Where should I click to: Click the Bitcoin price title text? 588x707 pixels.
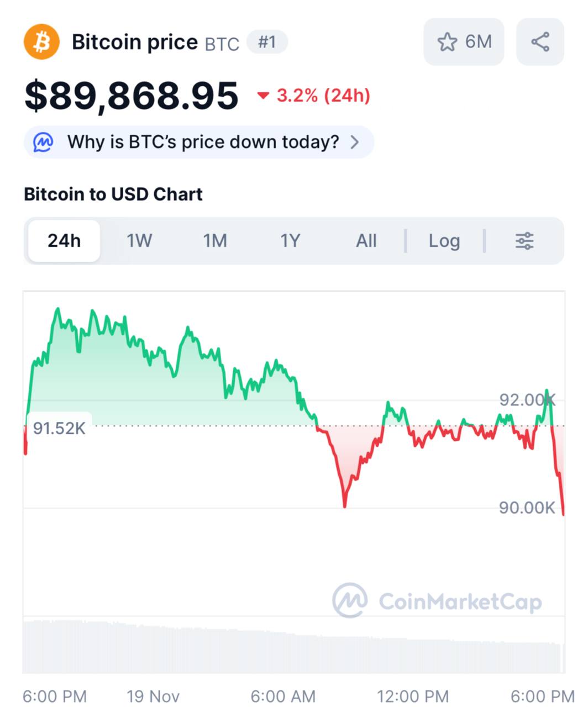coord(135,42)
